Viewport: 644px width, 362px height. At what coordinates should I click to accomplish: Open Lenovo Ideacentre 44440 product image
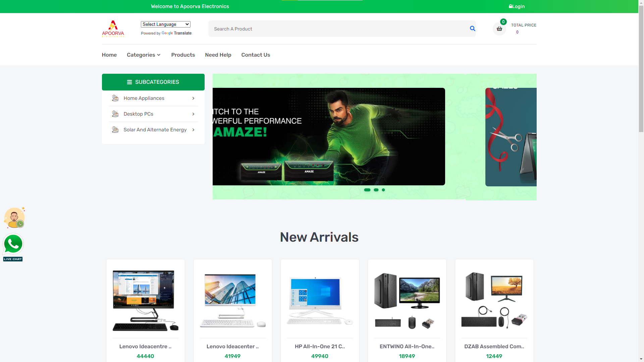click(x=146, y=301)
